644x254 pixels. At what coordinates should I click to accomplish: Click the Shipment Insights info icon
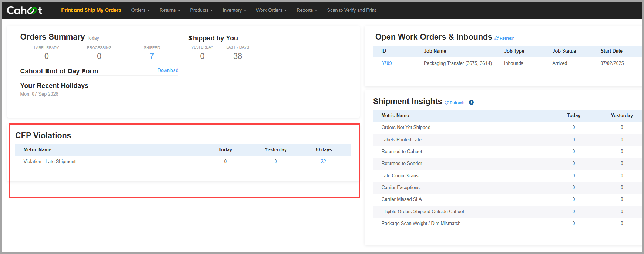click(x=471, y=102)
